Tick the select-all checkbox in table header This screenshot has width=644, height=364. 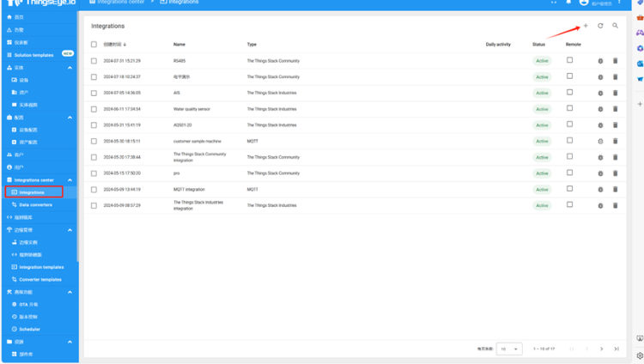pos(94,45)
